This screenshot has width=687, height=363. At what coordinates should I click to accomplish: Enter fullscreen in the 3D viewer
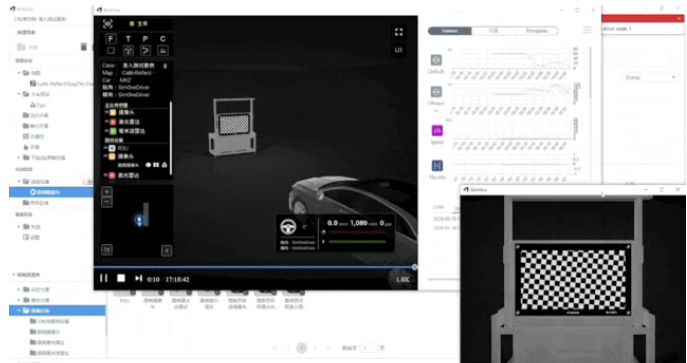tap(398, 32)
